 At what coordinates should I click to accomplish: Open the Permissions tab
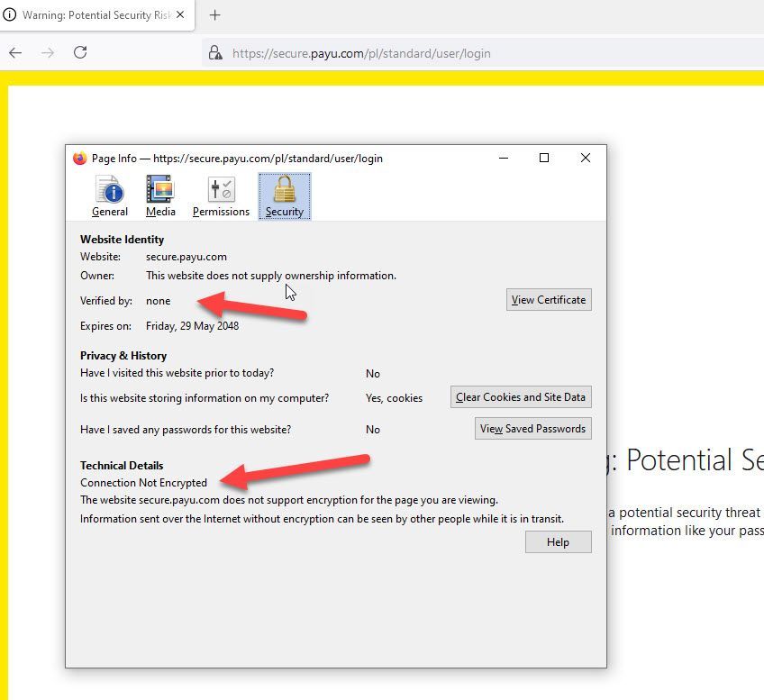tap(221, 196)
